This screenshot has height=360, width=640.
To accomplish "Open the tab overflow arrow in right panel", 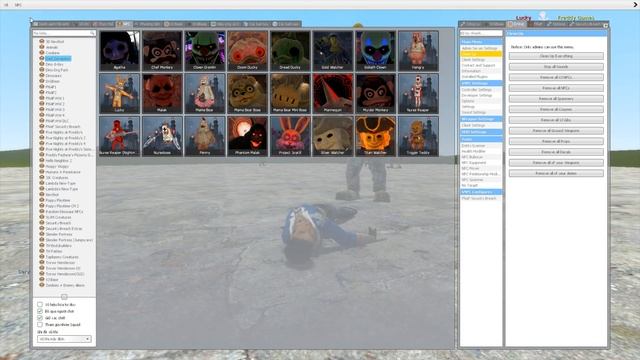I will click(x=606, y=26).
